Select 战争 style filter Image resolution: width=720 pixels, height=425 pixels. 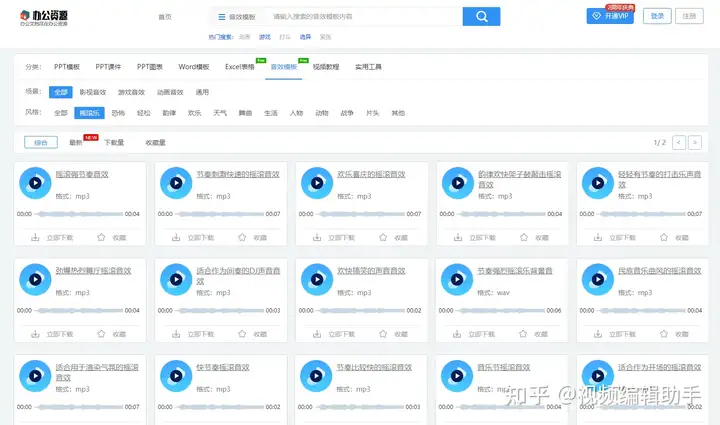[x=347, y=113]
